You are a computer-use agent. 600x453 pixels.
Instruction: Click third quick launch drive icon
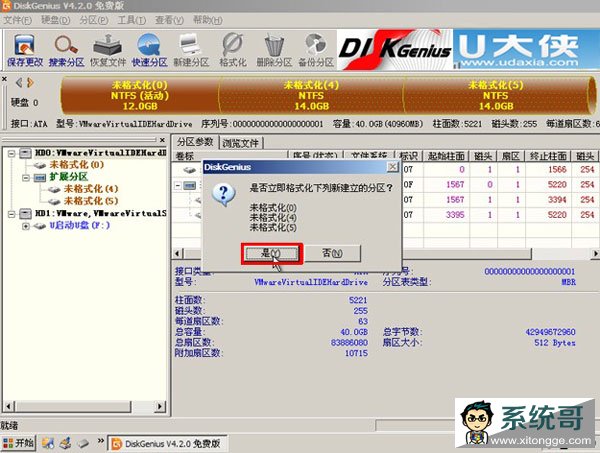pyautogui.click(x=83, y=443)
